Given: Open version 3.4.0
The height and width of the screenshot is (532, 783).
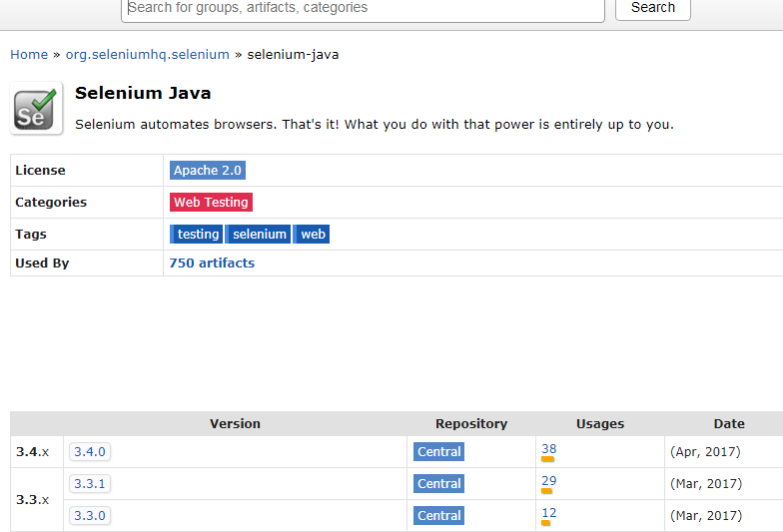Looking at the screenshot, I should pos(90,451).
